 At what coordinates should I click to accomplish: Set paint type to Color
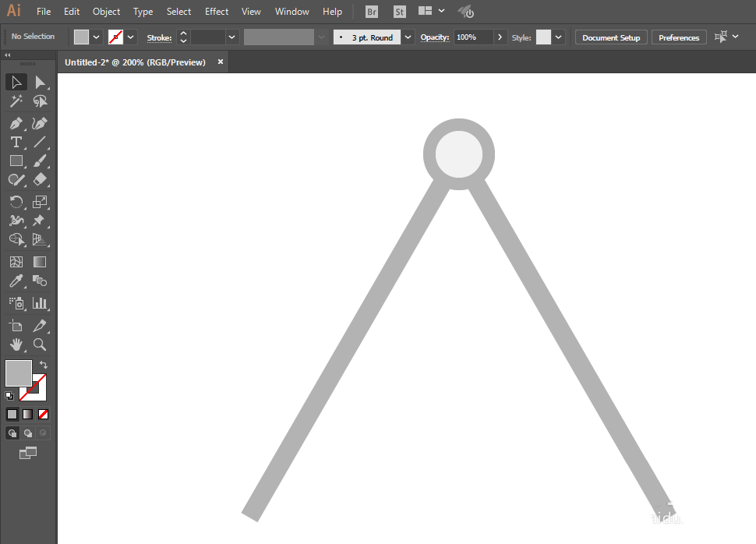pyautogui.click(x=12, y=415)
